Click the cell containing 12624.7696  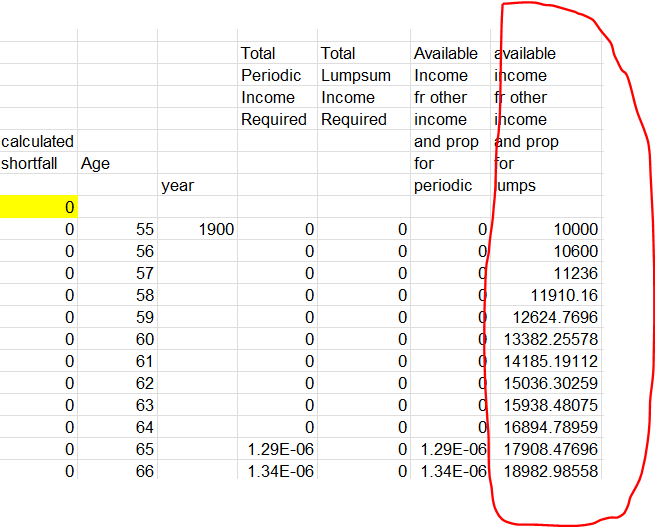pyautogui.click(x=546, y=317)
